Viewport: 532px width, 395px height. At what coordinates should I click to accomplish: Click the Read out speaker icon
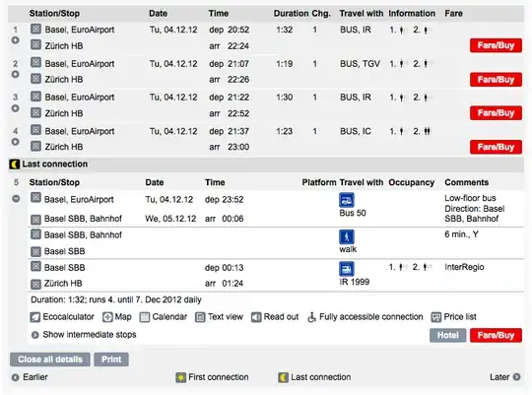click(256, 317)
